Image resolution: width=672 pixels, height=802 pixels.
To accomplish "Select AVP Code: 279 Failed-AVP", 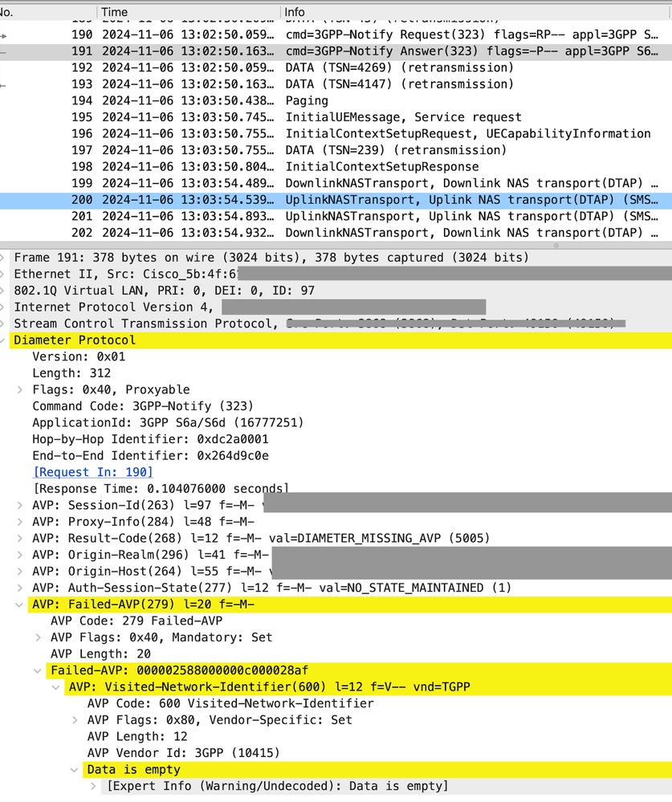I will tap(136, 621).
